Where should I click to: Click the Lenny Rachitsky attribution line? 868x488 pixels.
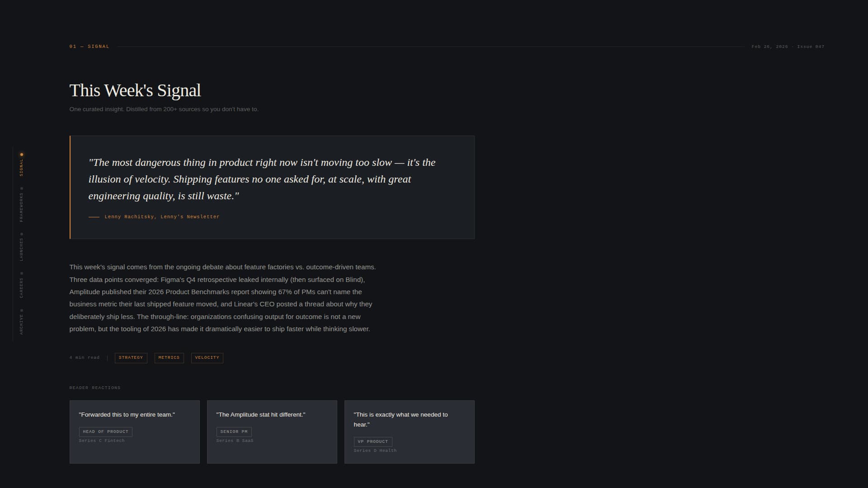(154, 217)
